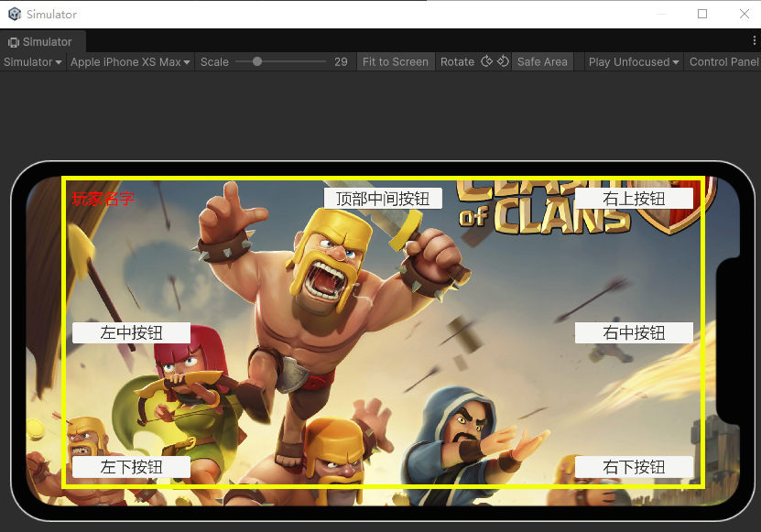Open the panel's three-dot options menu
Screen dimensions: 761x532
(754, 41)
